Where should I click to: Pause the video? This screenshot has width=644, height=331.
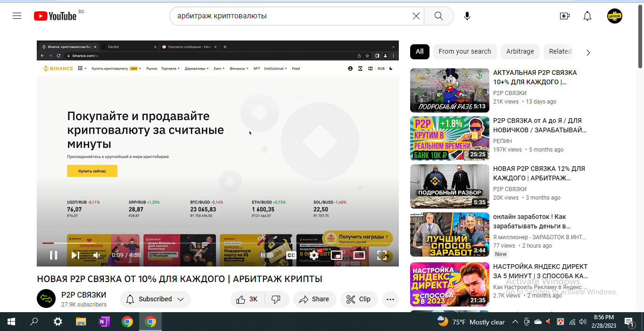[54, 255]
